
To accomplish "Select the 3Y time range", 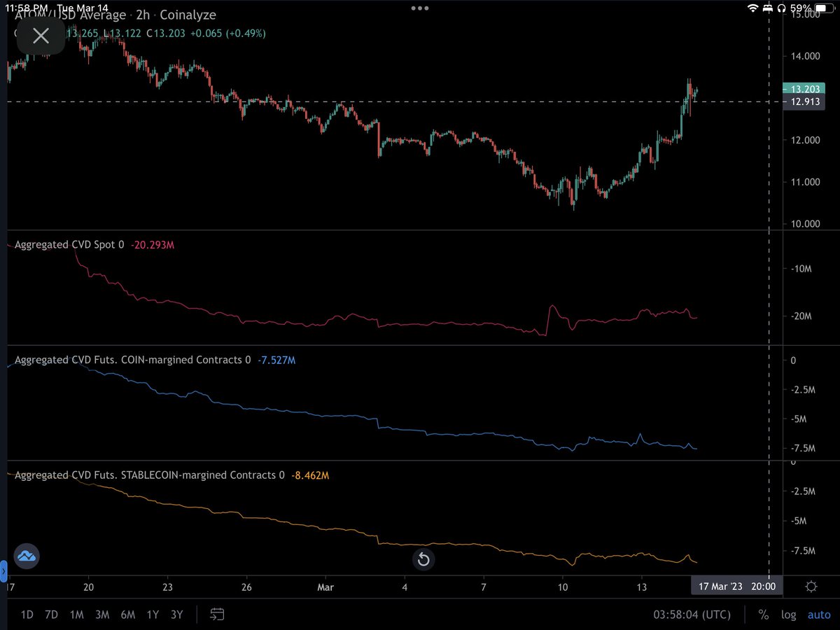I will pos(176,615).
